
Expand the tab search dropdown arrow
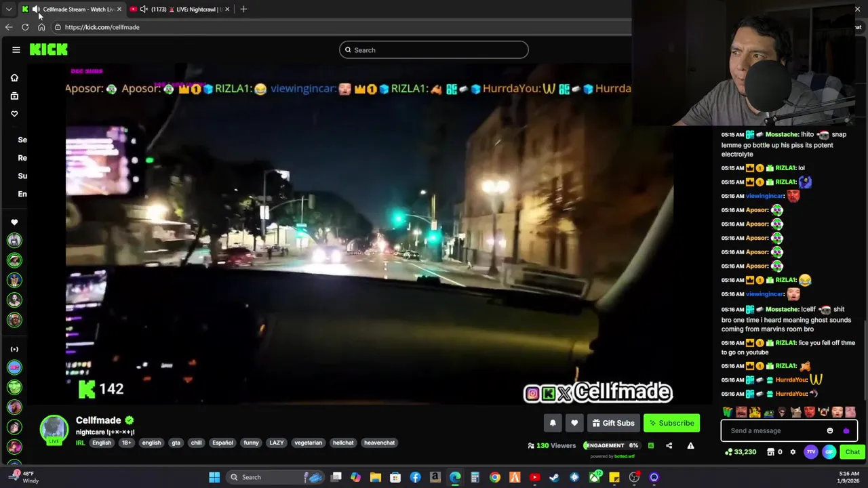coord(8,9)
